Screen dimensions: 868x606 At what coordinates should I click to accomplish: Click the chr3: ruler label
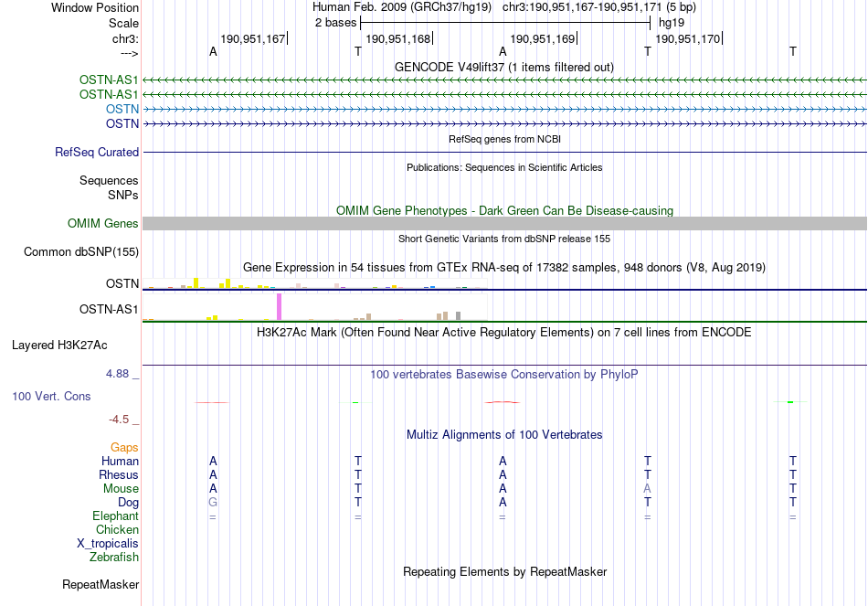[125, 38]
